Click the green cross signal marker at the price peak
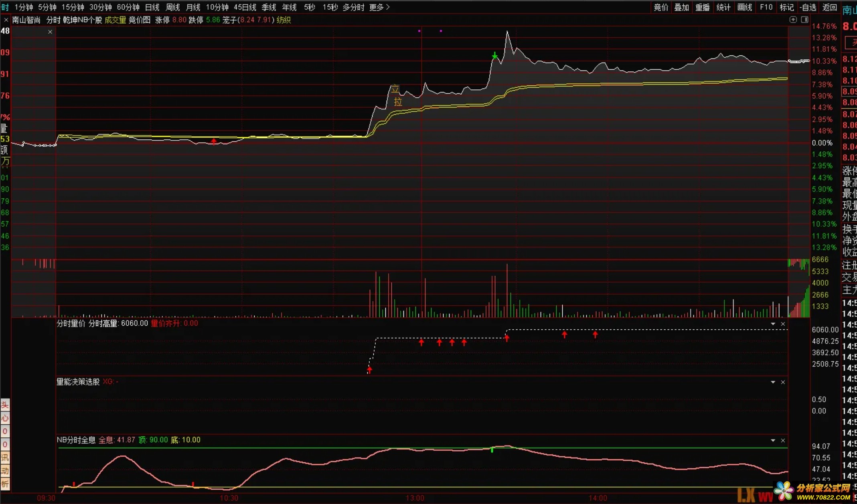The image size is (857, 504). 495,56
